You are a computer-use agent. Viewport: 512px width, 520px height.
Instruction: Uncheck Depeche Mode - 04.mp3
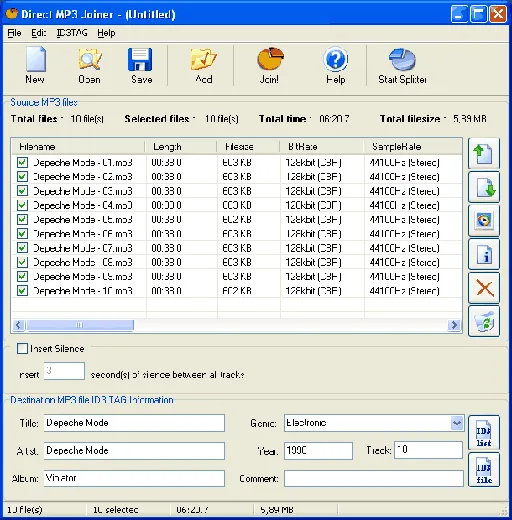22,205
